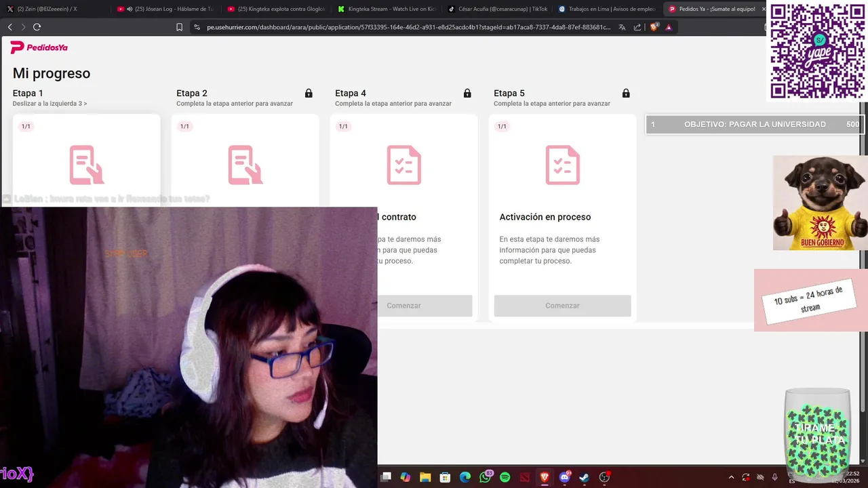This screenshot has width=868, height=488.
Task: Click the 1/1 badge on Etapa 5 card
Action: (502, 127)
